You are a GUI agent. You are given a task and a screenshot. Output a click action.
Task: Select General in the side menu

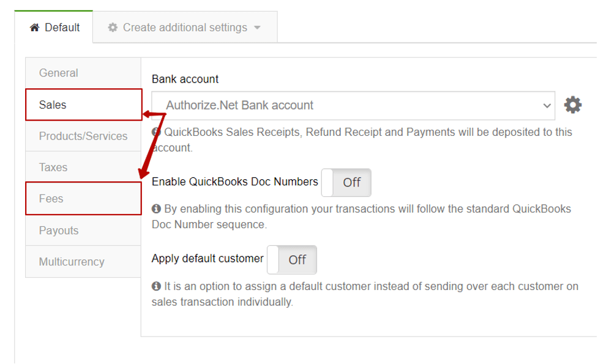pos(83,73)
